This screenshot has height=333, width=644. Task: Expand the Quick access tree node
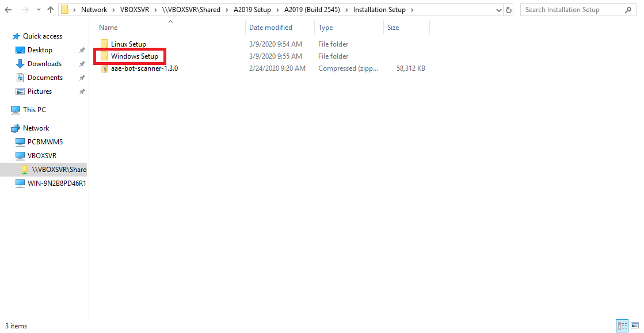(6, 36)
